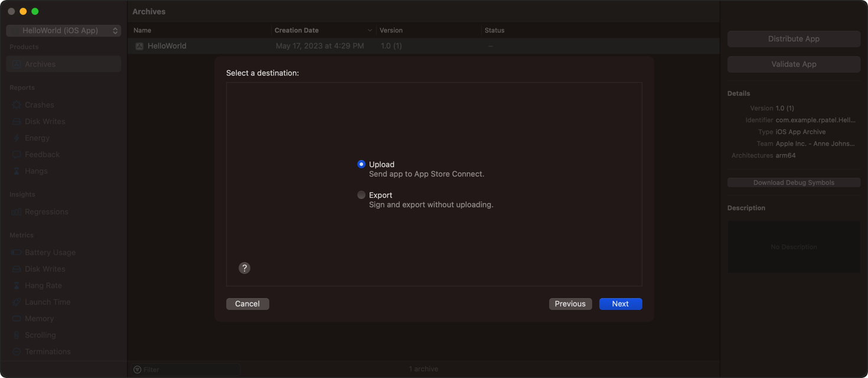Click the filter icon at the bottom
Image resolution: width=868 pixels, height=378 pixels.
[x=138, y=370]
